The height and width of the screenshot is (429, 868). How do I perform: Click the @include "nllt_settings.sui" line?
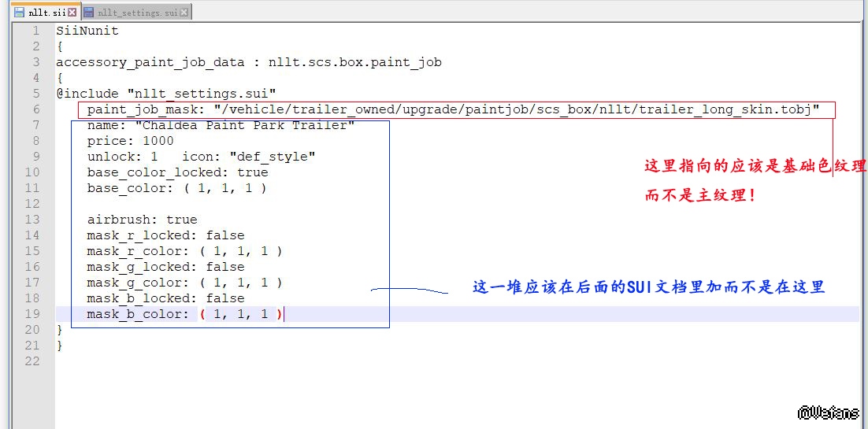pos(166,94)
